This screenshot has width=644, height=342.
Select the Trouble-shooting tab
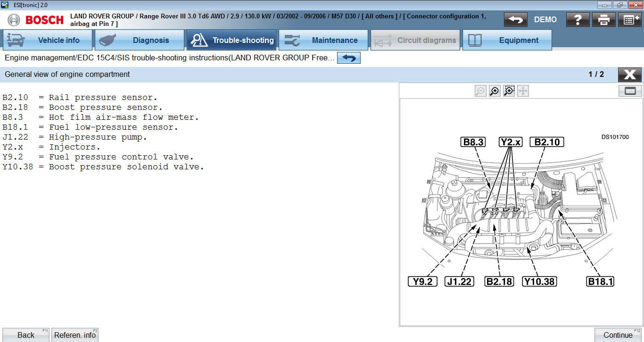[231, 40]
